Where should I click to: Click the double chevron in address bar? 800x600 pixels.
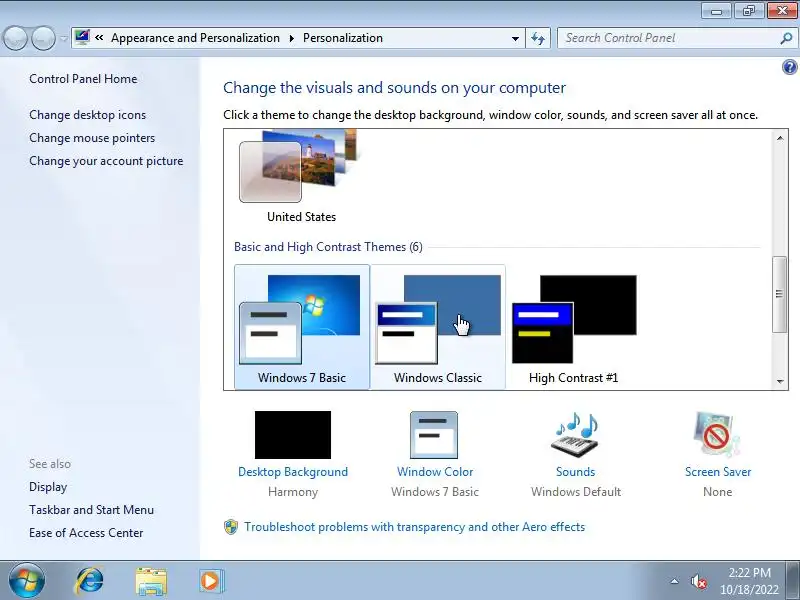click(x=99, y=38)
